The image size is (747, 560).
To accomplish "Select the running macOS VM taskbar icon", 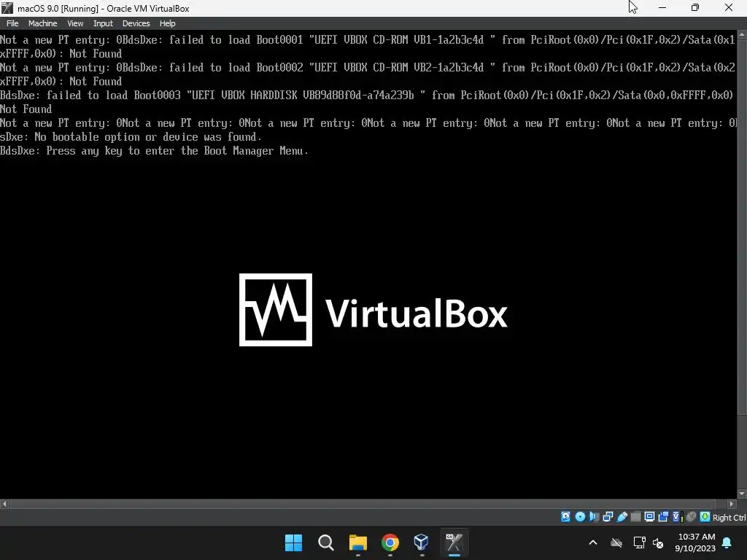I will click(454, 542).
